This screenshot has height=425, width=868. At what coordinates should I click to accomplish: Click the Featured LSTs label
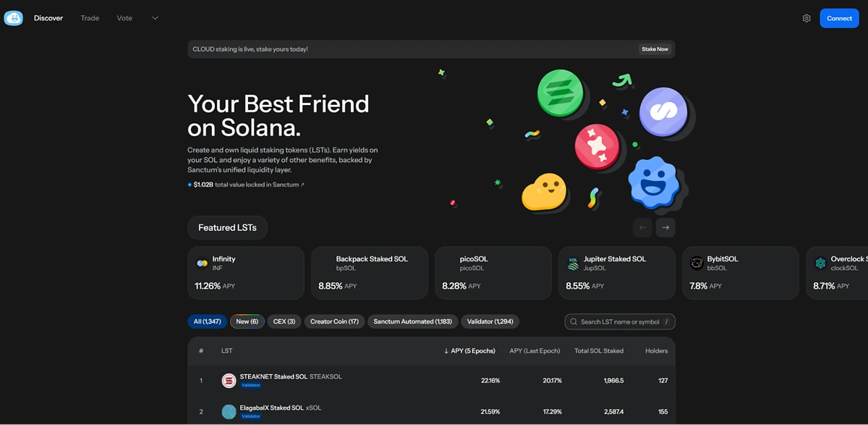[x=227, y=227]
